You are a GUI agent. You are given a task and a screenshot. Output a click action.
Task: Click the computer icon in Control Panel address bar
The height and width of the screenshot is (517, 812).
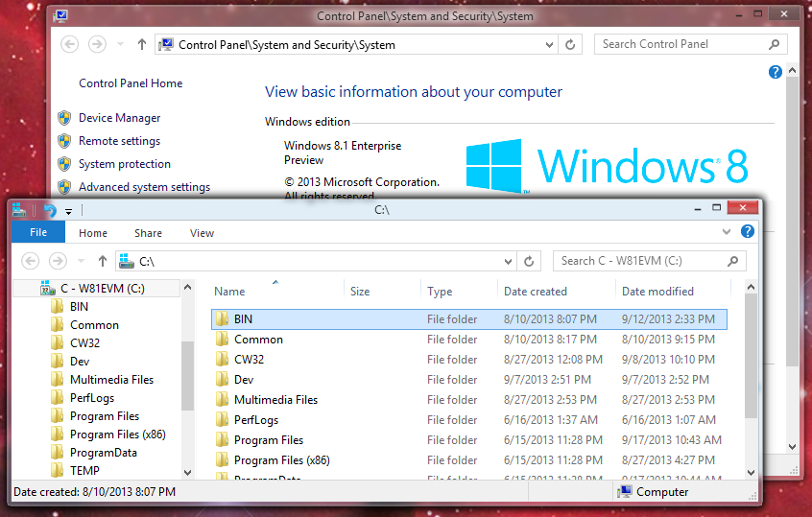166,44
